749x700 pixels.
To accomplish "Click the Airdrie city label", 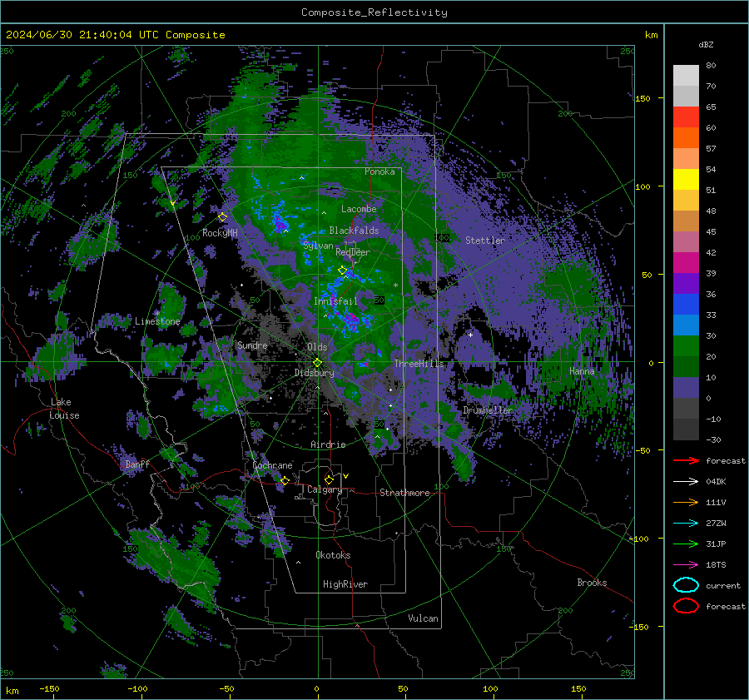I will pos(328,444).
